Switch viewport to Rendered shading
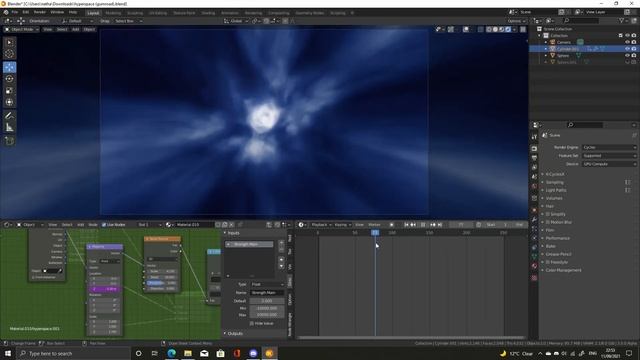Viewport: 640px width, 360px height. coord(508,29)
